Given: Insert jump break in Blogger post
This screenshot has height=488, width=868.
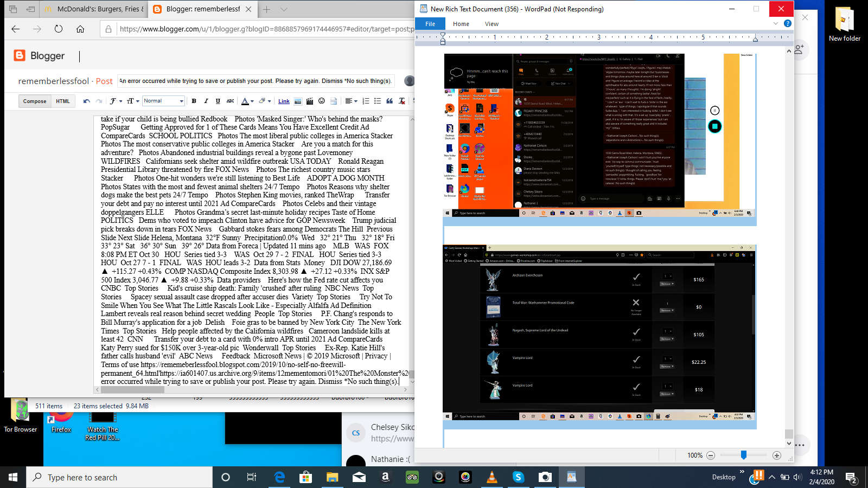Looking at the screenshot, I should click(334, 101).
